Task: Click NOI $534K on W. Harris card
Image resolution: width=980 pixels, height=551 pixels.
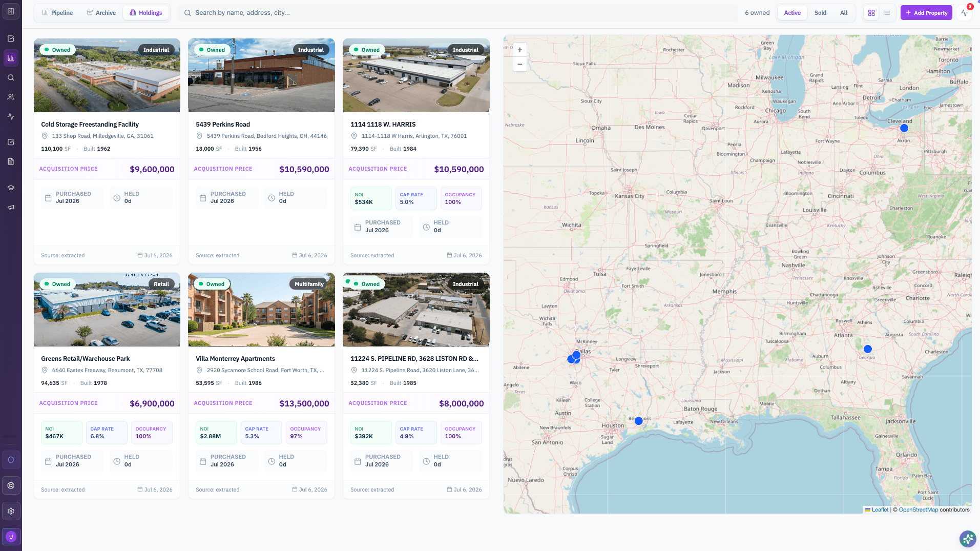Action: (371, 198)
